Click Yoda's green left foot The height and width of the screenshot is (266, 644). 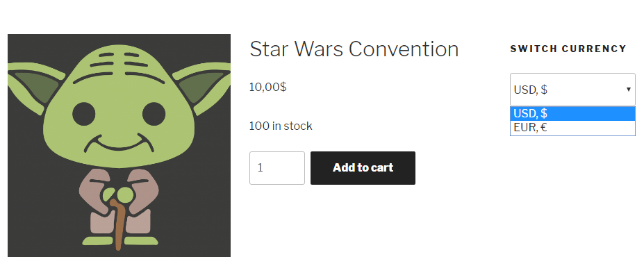[x=98, y=241]
